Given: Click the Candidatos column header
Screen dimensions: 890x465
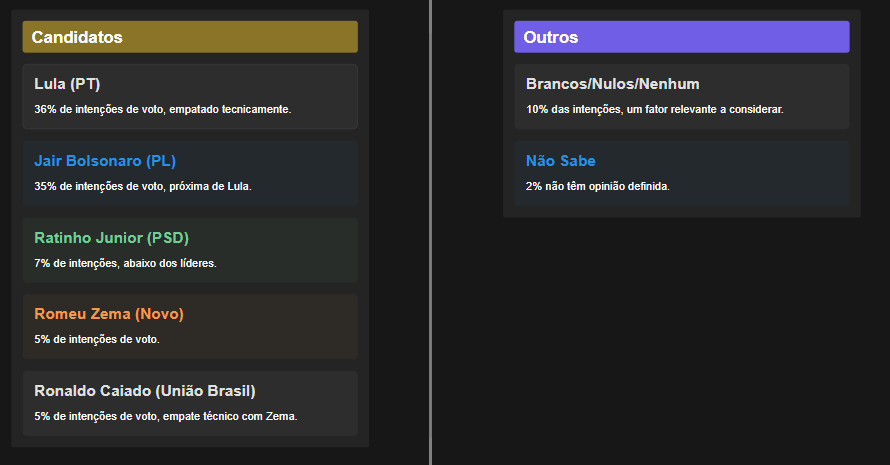Looking at the screenshot, I should click(x=190, y=37).
